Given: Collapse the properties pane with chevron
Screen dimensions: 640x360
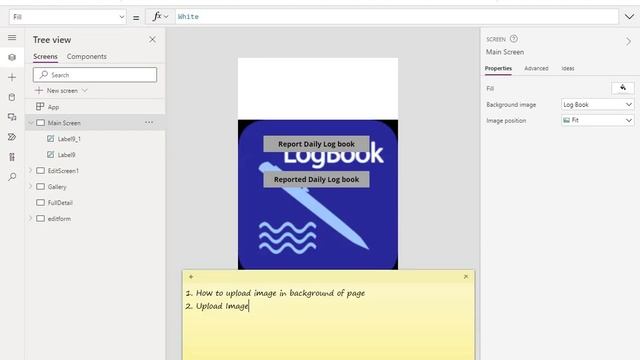Looking at the screenshot, I should pos(628,41).
